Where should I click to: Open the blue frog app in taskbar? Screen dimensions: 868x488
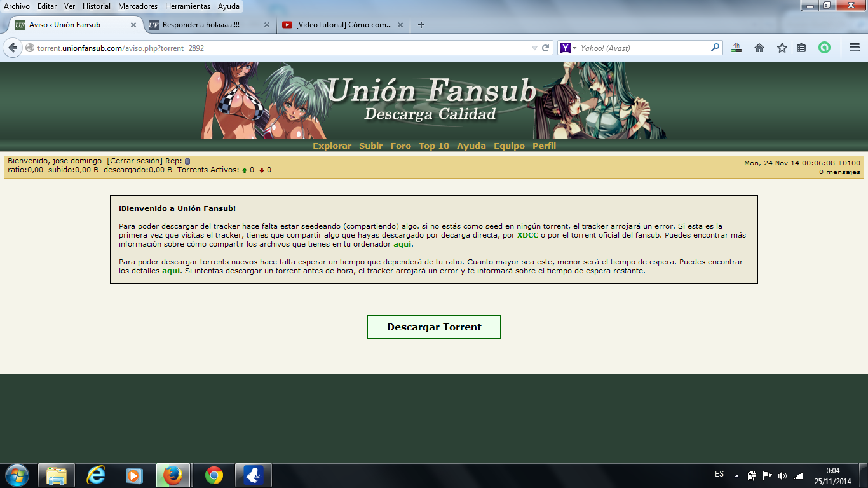[254, 475]
